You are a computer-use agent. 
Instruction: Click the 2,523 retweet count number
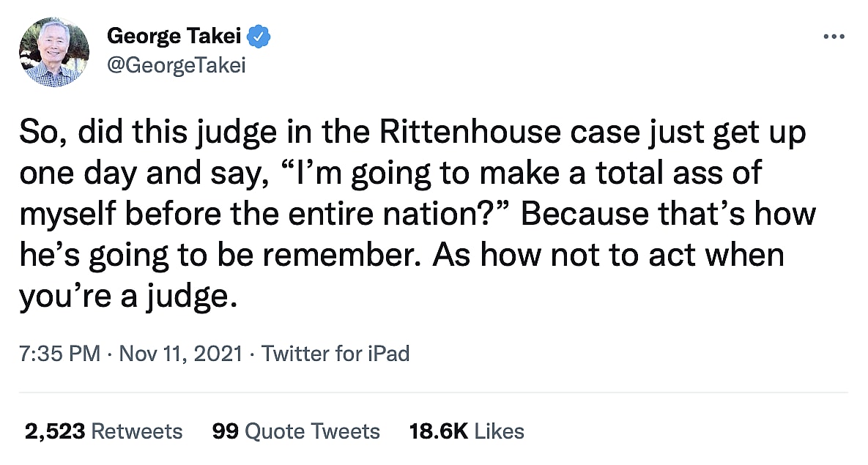click(56, 431)
